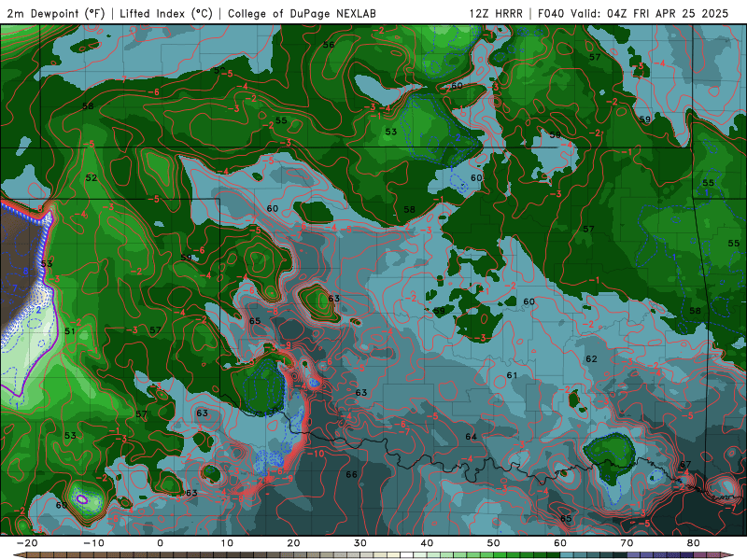Screen dimensions: 747x560
Task: Click the -10 tick label on color scale
Action: coord(93,543)
